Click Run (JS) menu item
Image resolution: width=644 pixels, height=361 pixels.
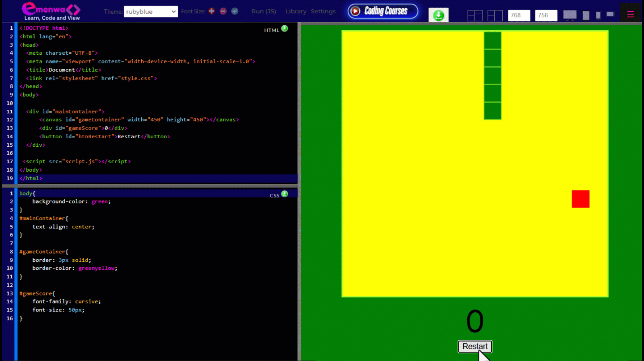coord(264,11)
